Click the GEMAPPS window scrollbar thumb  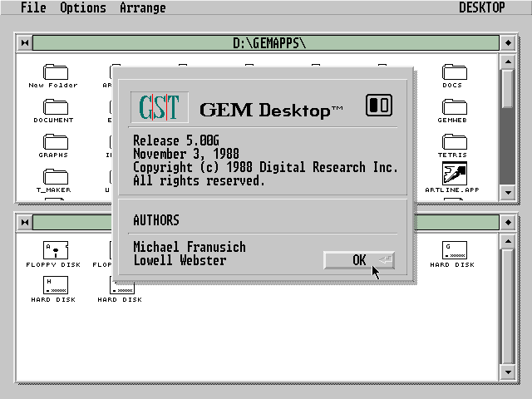508,89
